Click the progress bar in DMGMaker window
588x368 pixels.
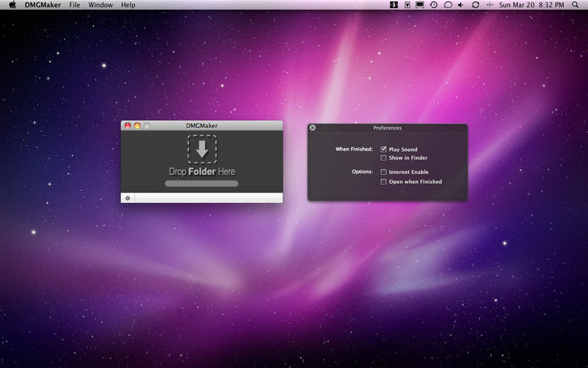coord(201,183)
